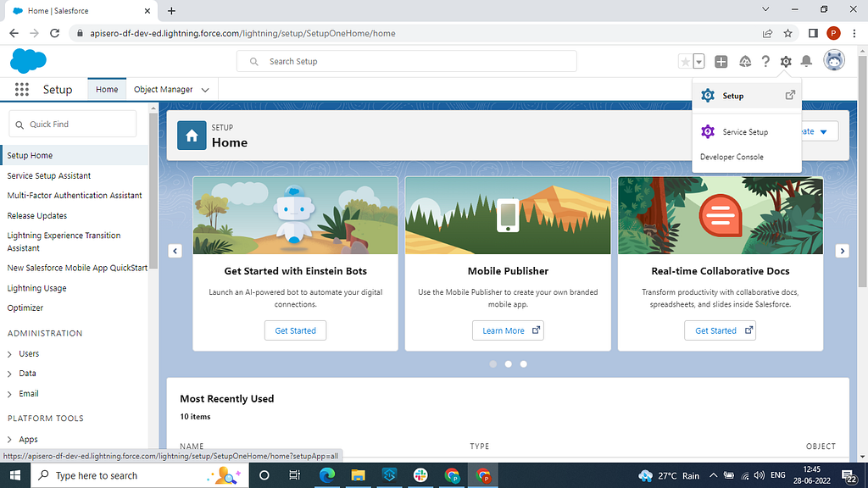Select Service Setup in gear menu
The width and height of the screenshot is (868, 488).
point(745,131)
